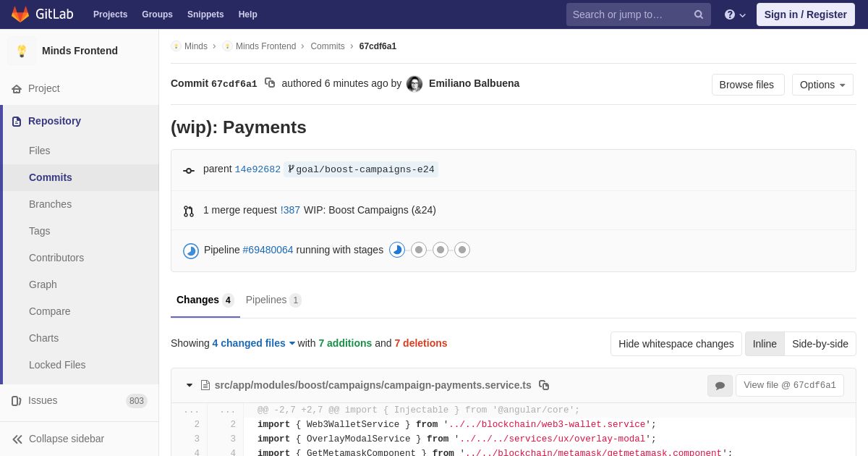Click the search magnifier icon

(x=699, y=14)
